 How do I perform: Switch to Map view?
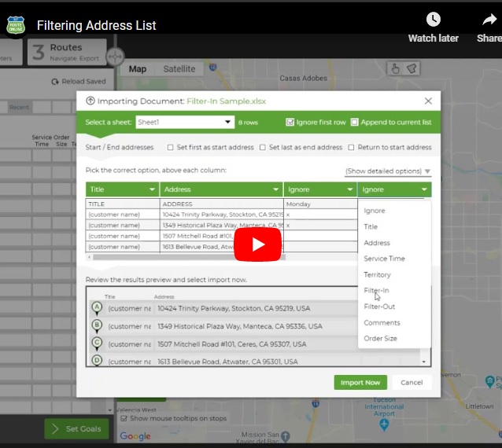(138, 69)
